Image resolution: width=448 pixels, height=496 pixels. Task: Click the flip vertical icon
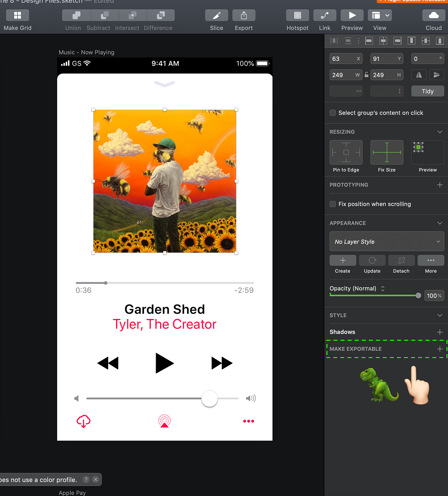click(437, 75)
